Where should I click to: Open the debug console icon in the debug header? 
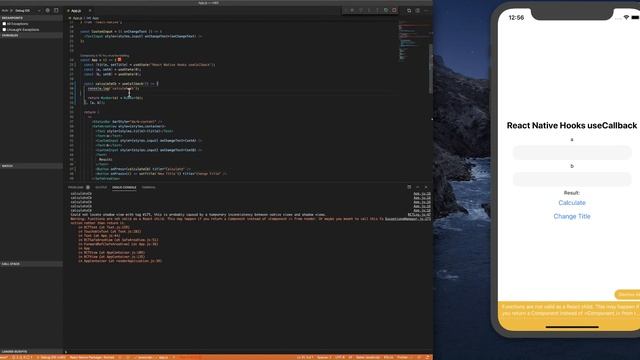[x=56, y=10]
